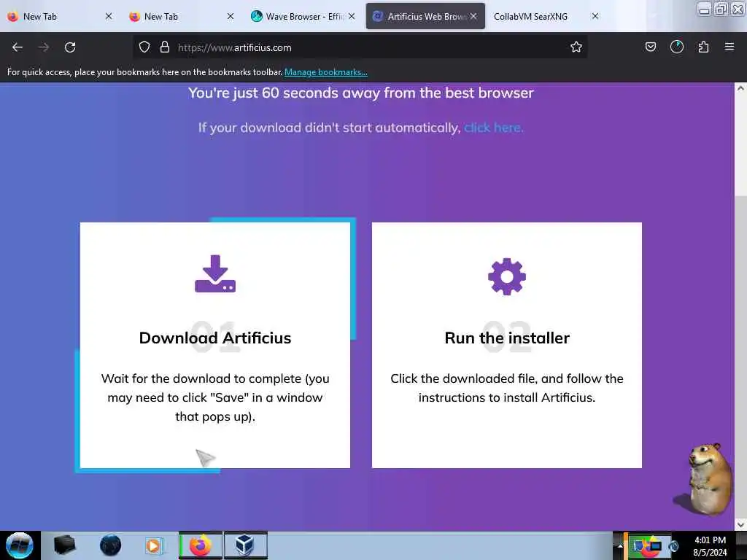Reload the Artificius page
The image size is (747, 560).
coord(70,47)
